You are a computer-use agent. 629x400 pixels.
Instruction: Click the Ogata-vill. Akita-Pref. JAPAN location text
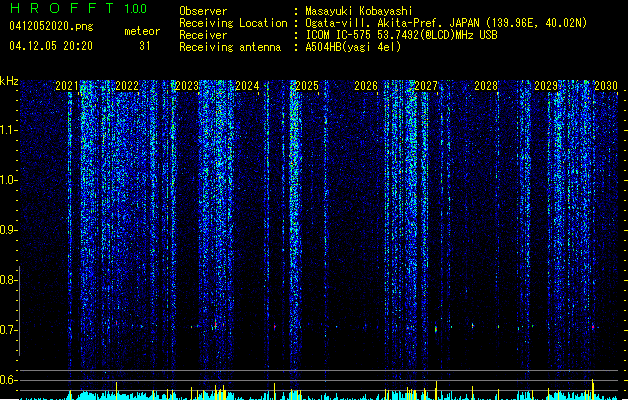(x=446, y=23)
